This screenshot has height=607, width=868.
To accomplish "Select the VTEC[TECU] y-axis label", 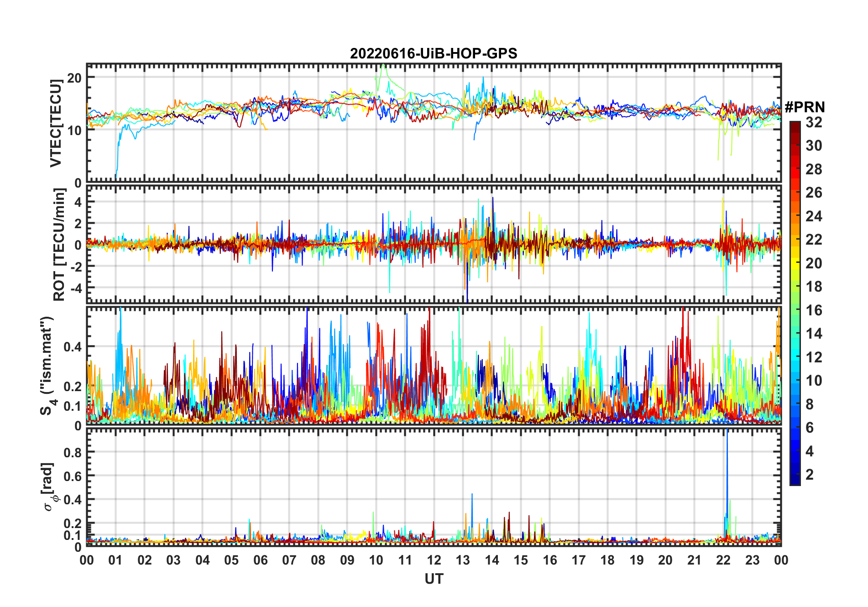I will pos(56,123).
